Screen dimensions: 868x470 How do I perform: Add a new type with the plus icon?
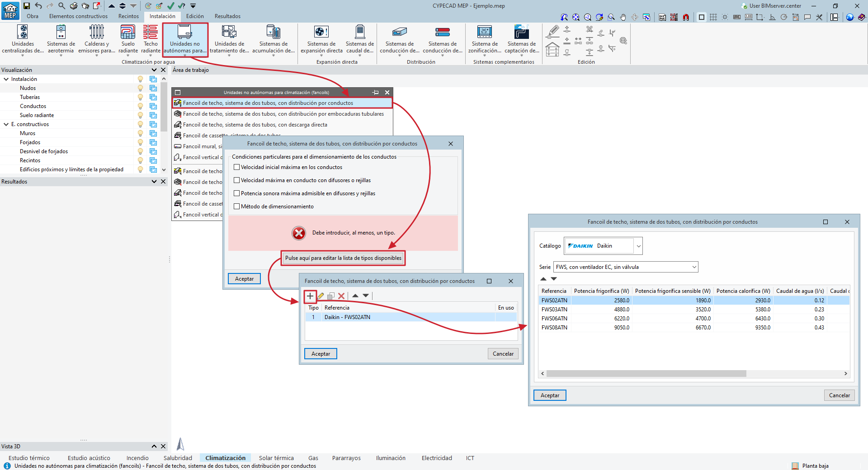pyautogui.click(x=310, y=296)
